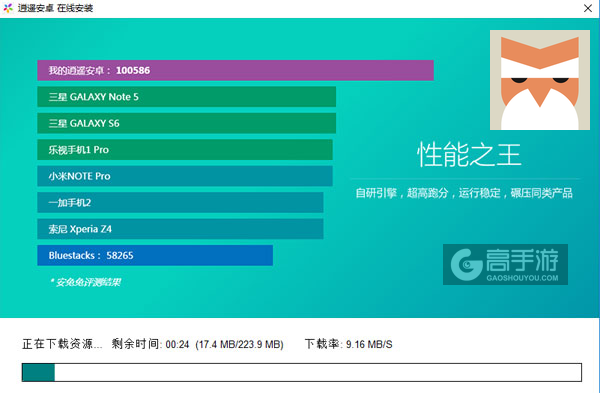Click the 小米NOTE Pro bar
600x393 pixels.
click(185, 176)
